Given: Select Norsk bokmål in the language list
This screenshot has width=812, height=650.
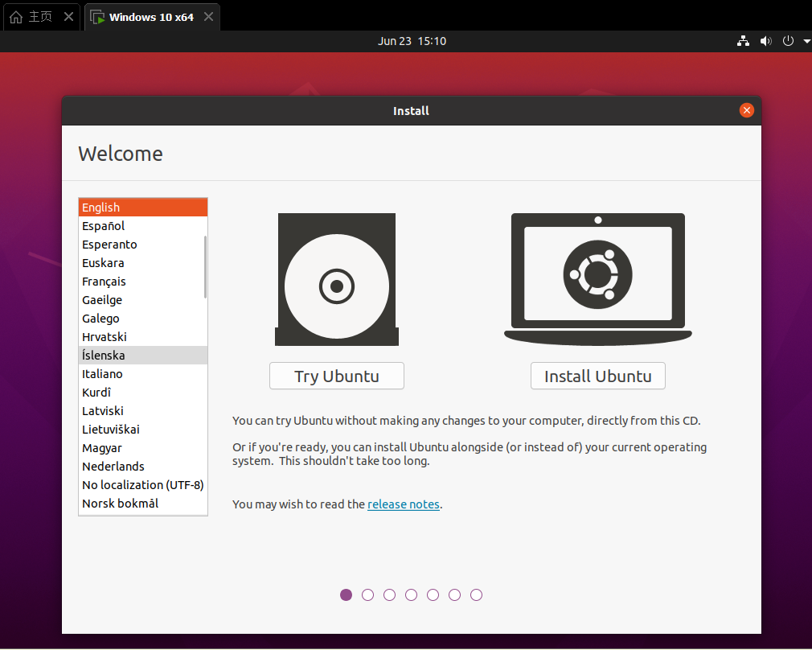Looking at the screenshot, I should click(141, 504).
